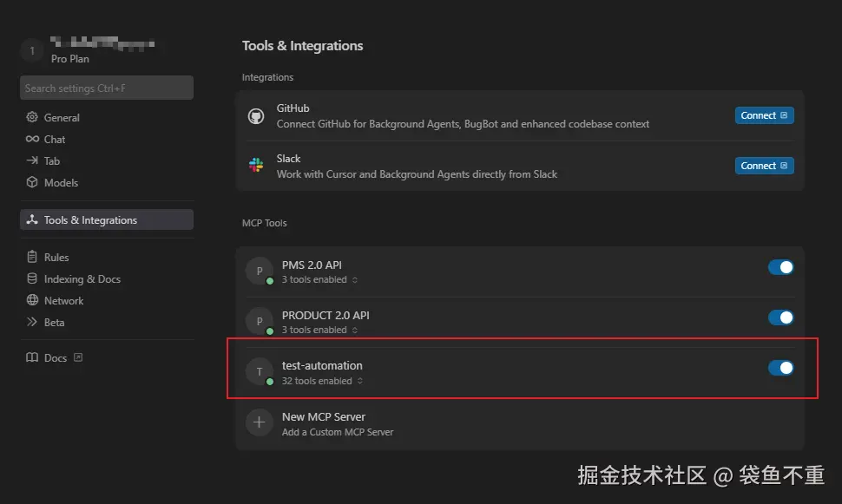Click the PRODUCT 2.0 API server avatar
Screen dimensions: 842x504
(260, 321)
